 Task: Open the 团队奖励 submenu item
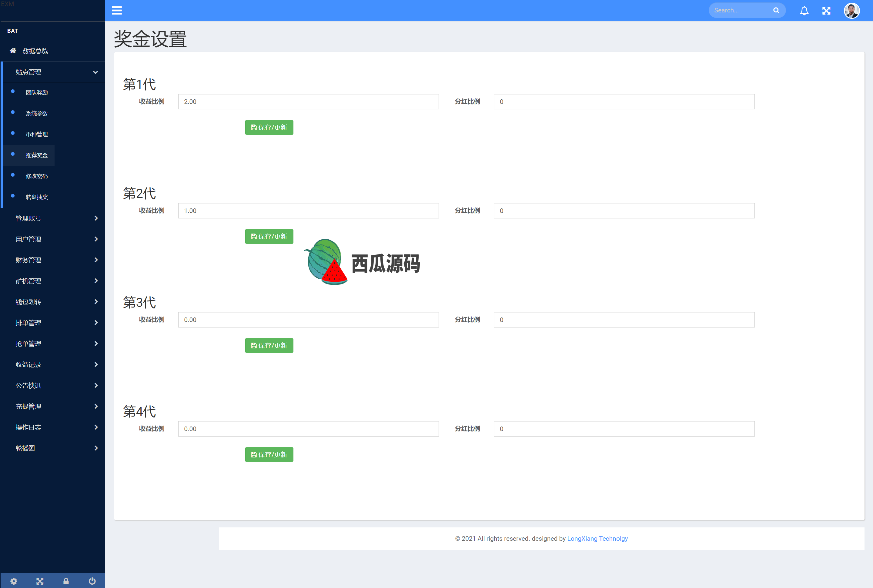37,93
